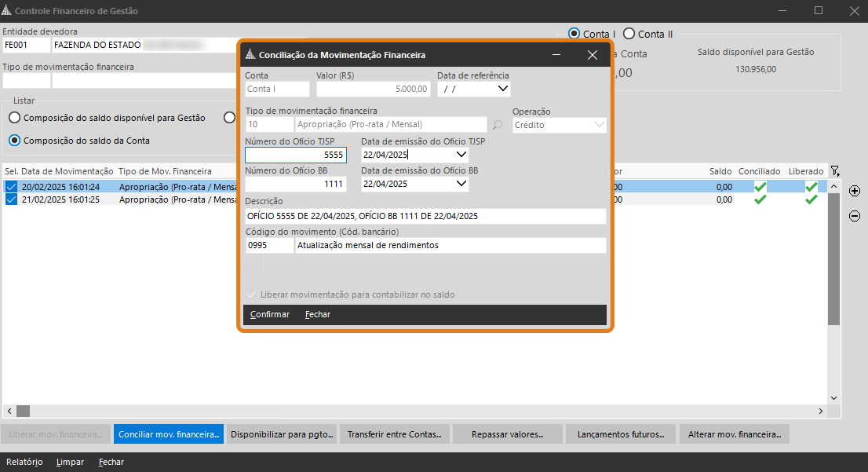Click Transferir entre Contas button
The height and width of the screenshot is (472, 868).
pos(395,434)
